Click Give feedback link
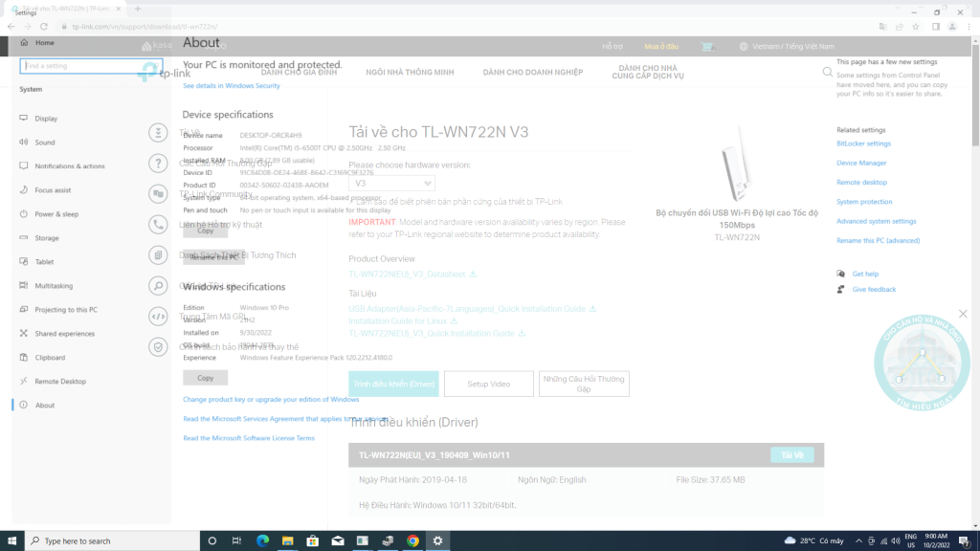Image resolution: width=980 pixels, height=551 pixels. pyautogui.click(x=874, y=289)
